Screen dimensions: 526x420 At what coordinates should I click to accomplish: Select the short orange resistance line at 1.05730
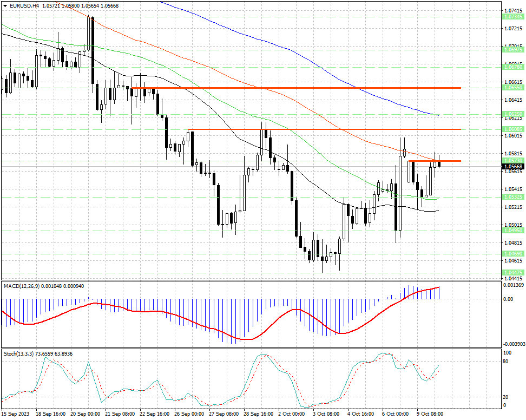[x=435, y=161]
